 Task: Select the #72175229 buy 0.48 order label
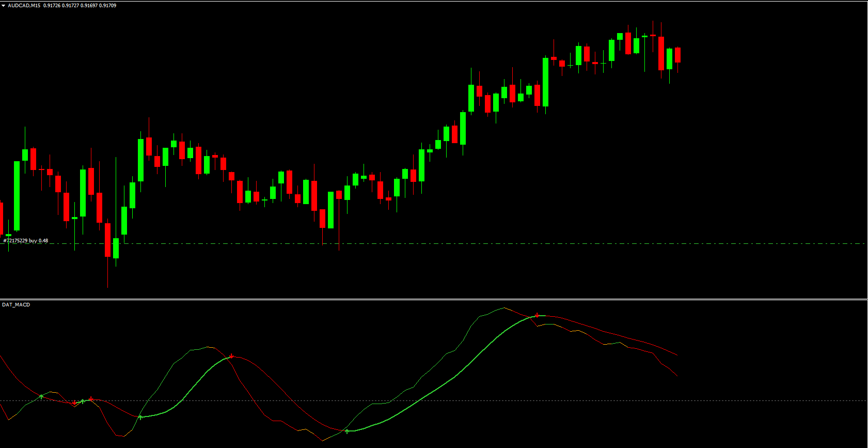[x=26, y=241]
